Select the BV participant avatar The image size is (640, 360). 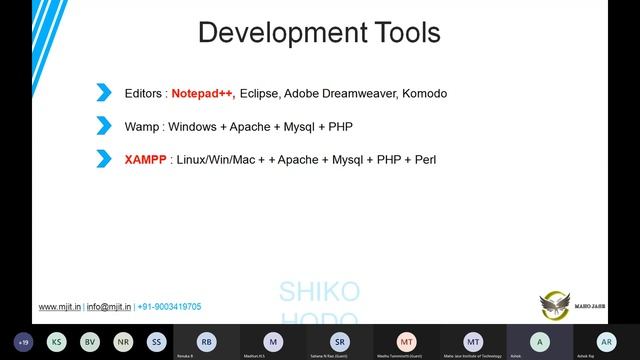coord(90,342)
